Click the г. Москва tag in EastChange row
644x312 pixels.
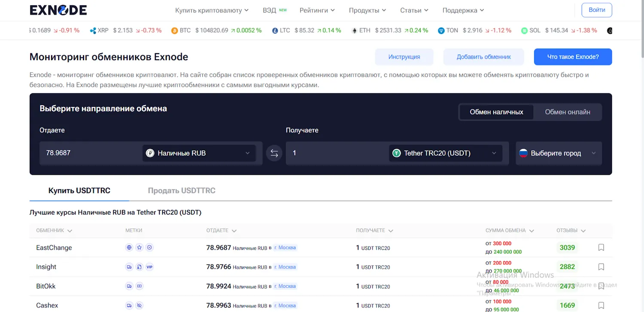286,248
